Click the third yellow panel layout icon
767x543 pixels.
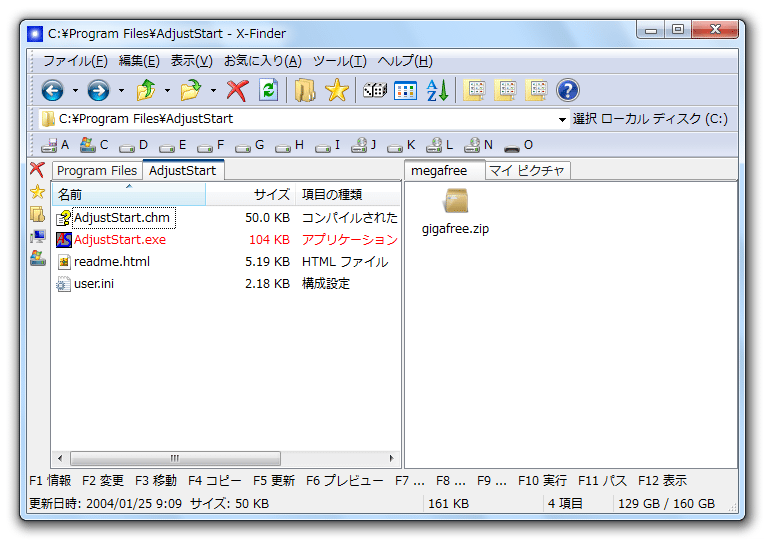point(537,90)
